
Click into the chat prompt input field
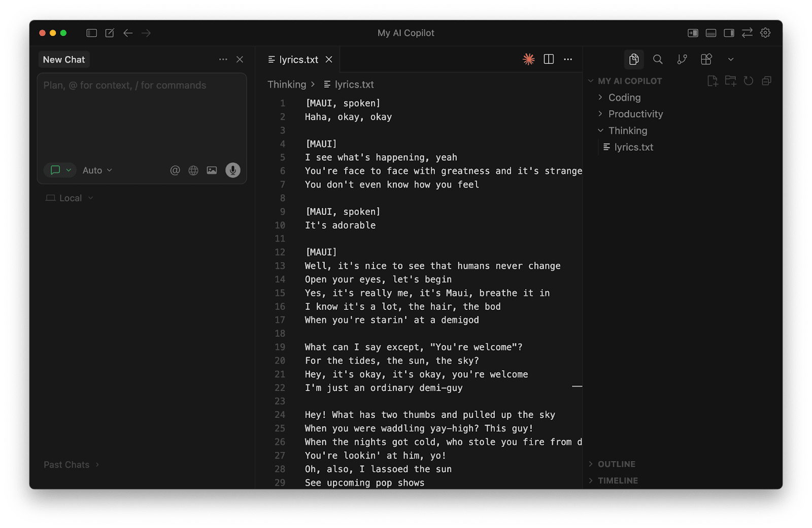pos(142,117)
